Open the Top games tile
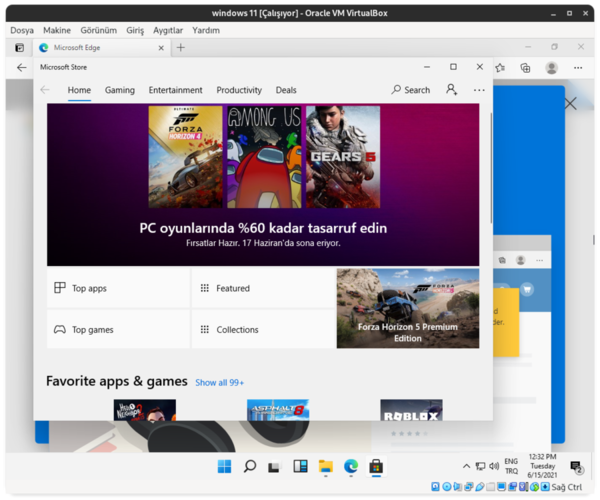 118,329
